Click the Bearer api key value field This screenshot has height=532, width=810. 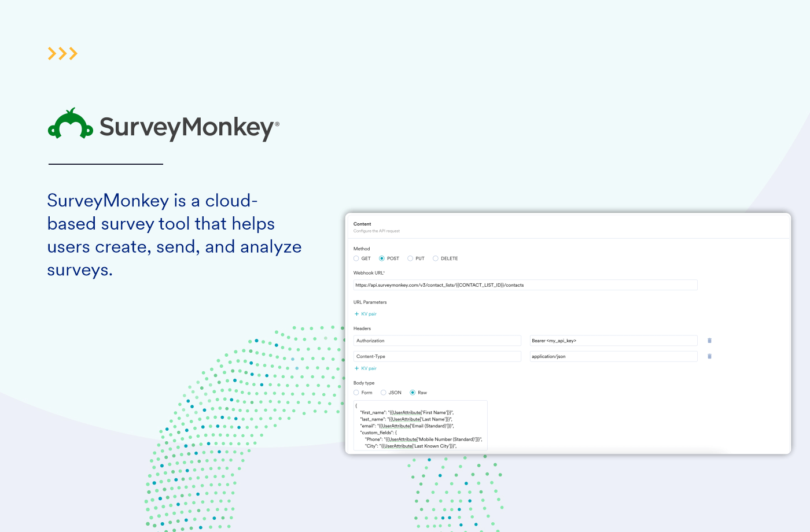click(614, 341)
